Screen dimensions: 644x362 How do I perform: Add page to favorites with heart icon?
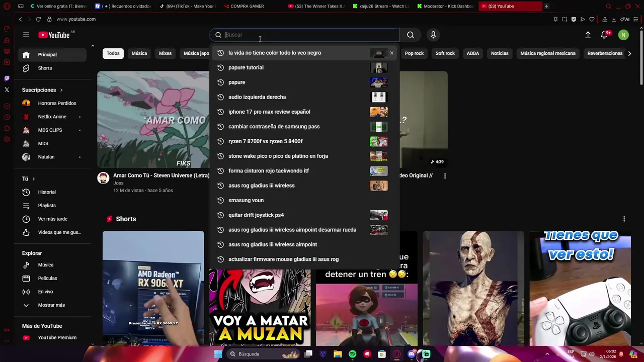pyautogui.click(x=592, y=19)
